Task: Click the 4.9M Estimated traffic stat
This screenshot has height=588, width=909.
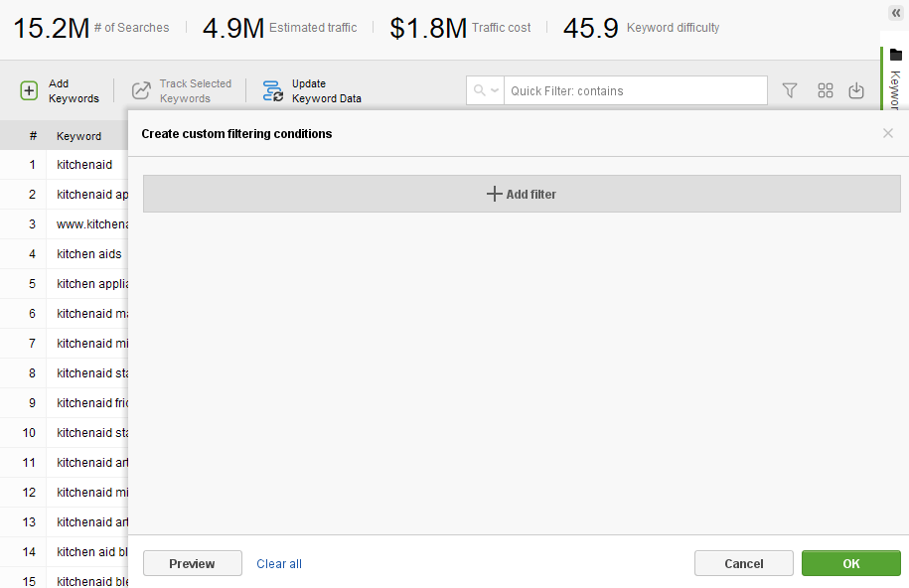Action: (x=279, y=28)
